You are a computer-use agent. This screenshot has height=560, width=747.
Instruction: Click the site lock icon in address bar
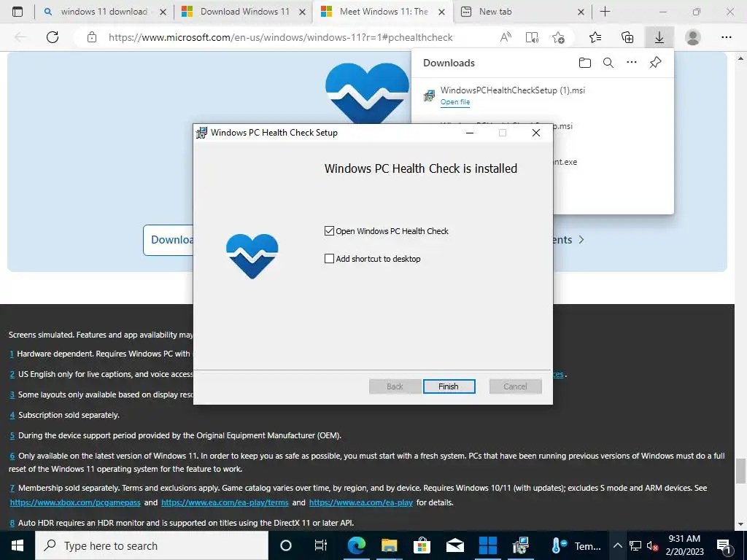(x=92, y=37)
